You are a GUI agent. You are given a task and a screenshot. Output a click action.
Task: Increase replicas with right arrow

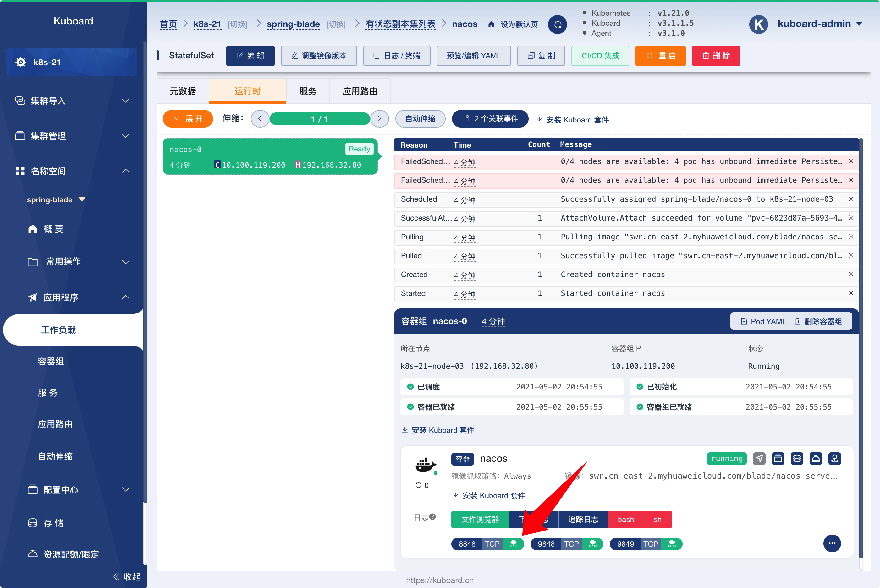pyautogui.click(x=379, y=118)
